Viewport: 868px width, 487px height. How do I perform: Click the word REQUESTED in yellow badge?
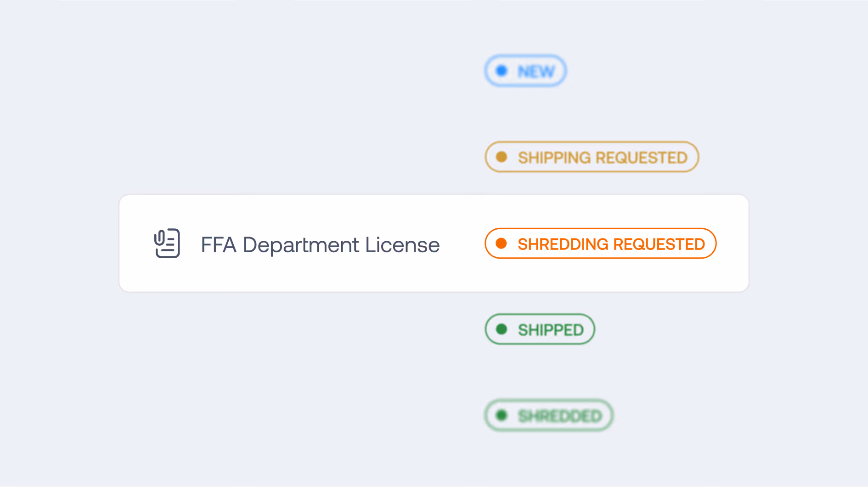(x=642, y=158)
